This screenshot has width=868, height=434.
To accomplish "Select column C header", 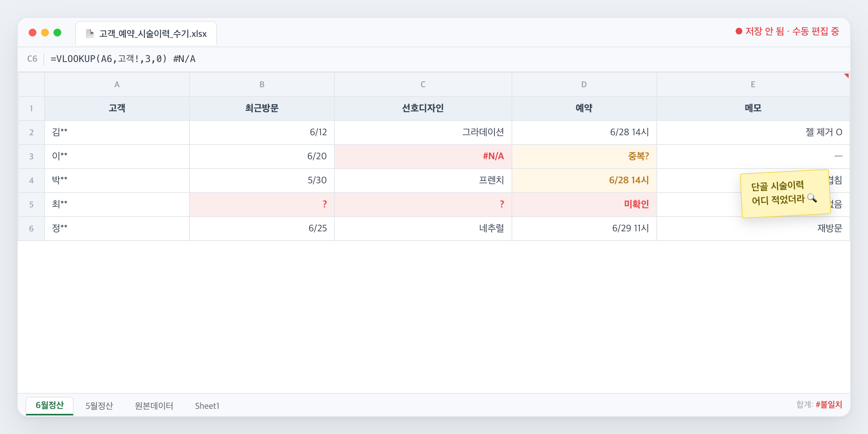I will (x=423, y=84).
